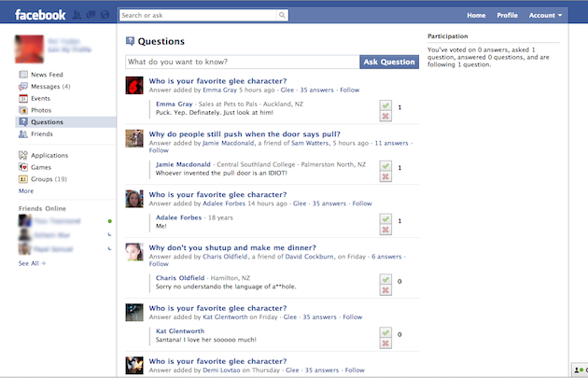
Task: Vote down Adalee Forbes' answer
Action: pos(385,230)
